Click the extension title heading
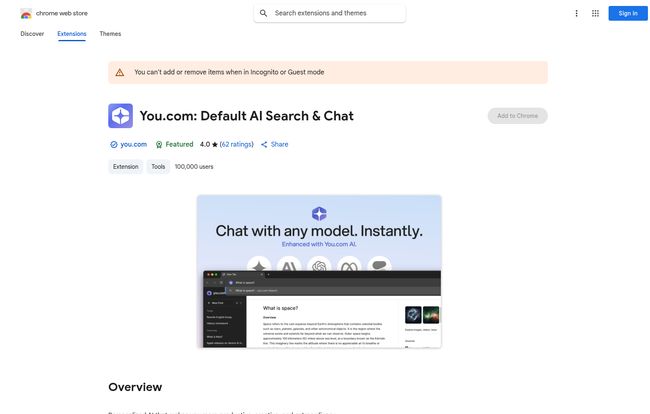The width and height of the screenshot is (650, 414). click(x=247, y=116)
